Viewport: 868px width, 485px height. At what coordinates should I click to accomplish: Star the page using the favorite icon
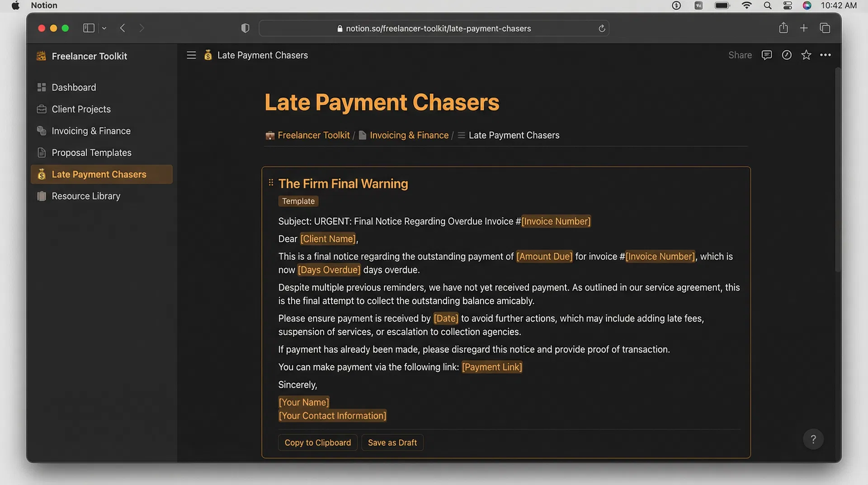806,55
